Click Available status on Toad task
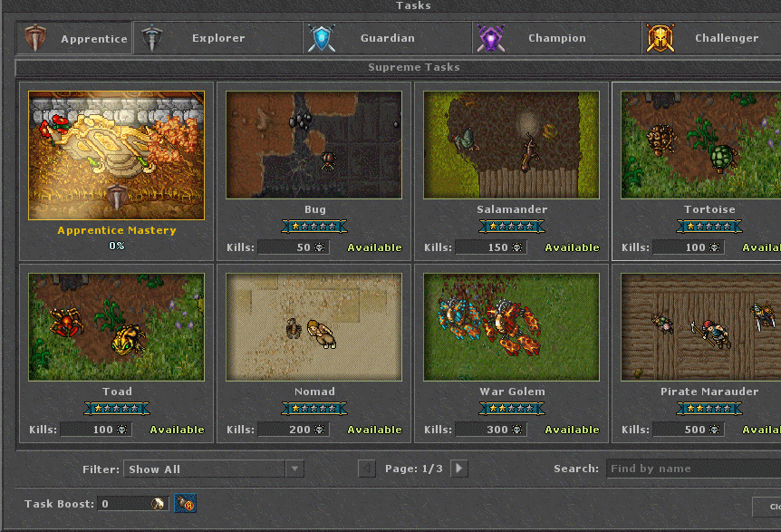781x532 pixels. (x=178, y=430)
